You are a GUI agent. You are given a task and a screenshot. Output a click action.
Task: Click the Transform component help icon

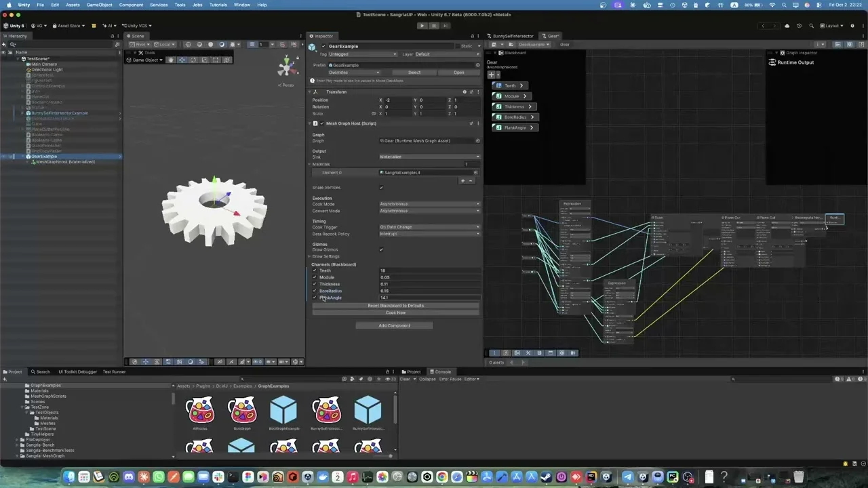coord(465,91)
